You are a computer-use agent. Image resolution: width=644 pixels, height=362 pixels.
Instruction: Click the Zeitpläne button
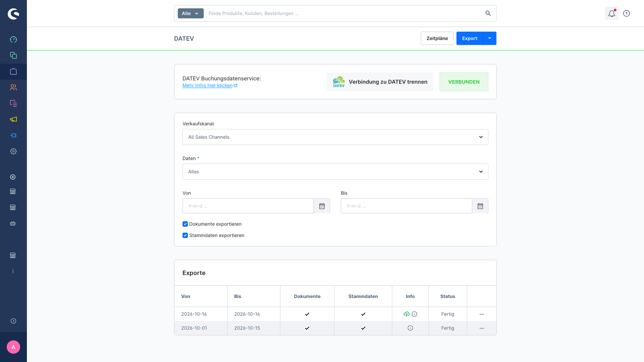437,38
